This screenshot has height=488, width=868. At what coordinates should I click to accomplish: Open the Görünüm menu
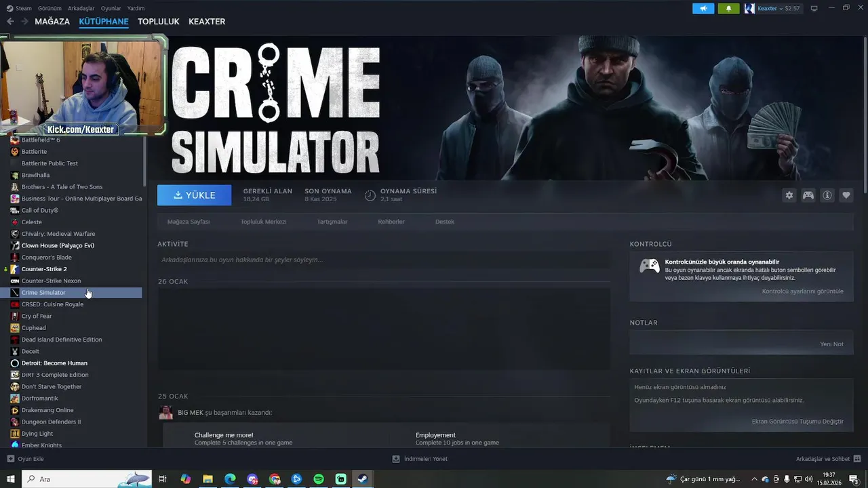(50, 8)
